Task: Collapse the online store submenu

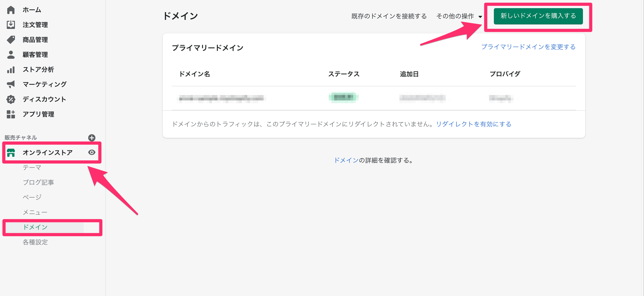Action: click(47, 152)
